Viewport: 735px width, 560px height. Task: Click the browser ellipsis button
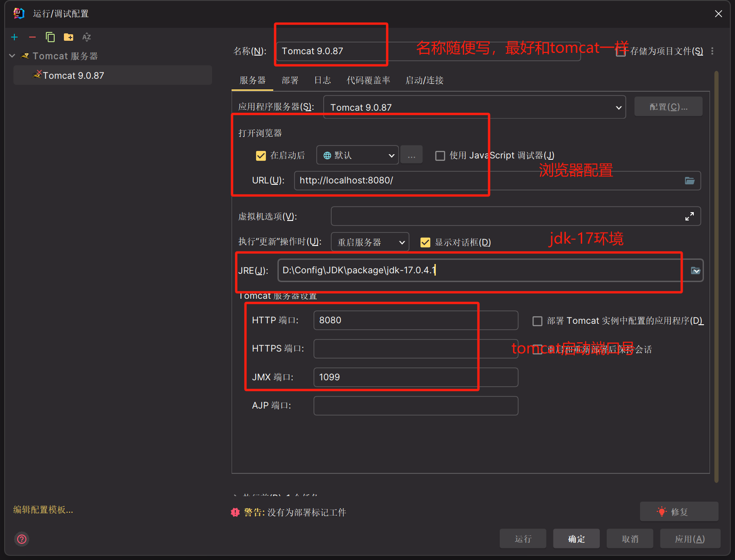point(411,155)
